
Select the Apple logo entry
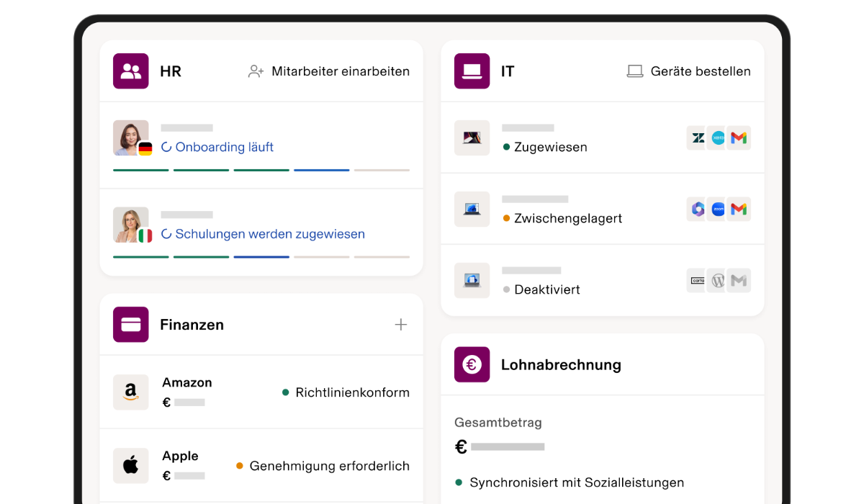pos(130,465)
